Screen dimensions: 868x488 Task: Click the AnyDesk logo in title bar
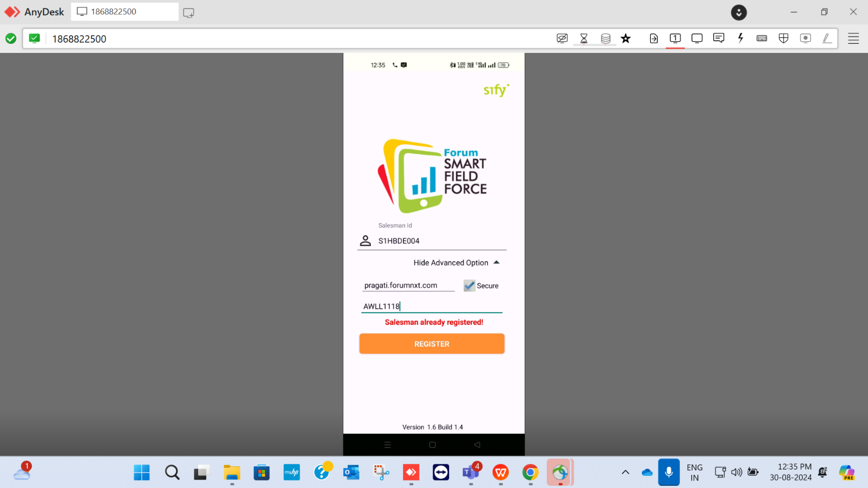12,12
